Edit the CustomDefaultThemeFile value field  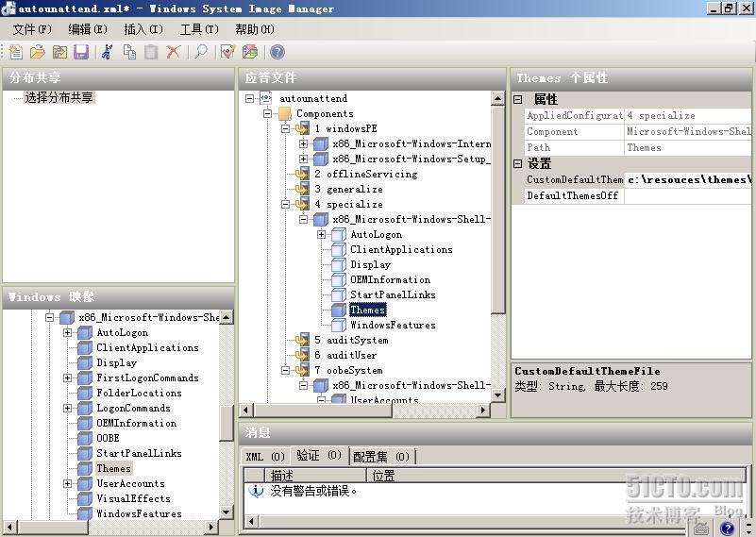click(688, 180)
